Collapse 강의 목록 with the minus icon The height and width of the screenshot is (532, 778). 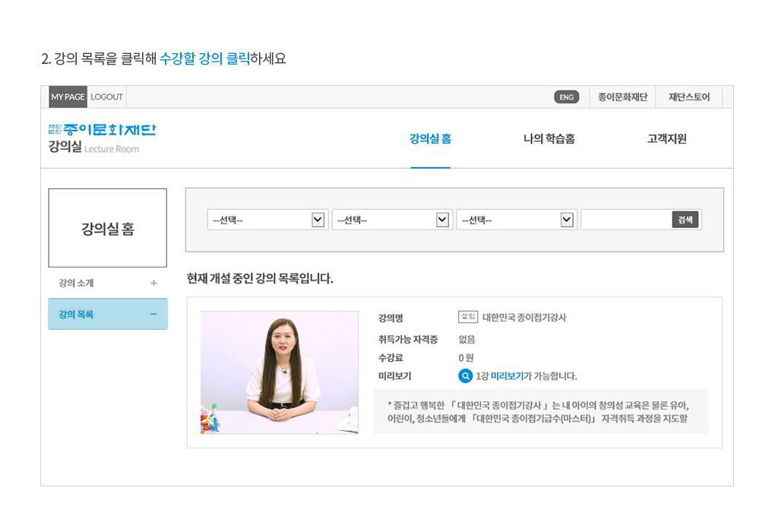(x=153, y=315)
